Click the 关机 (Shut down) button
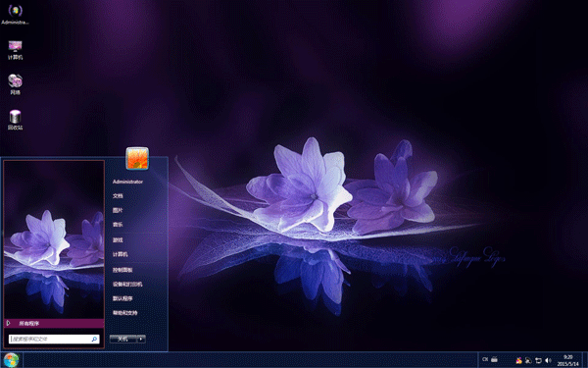Viewport: 588px width, 368px height. (123, 340)
